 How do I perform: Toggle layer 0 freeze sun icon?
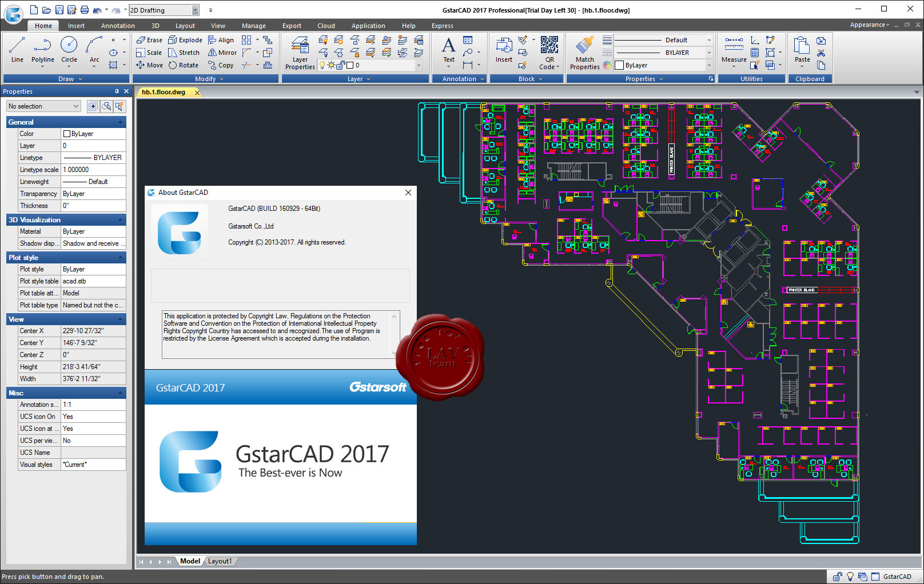pos(331,65)
